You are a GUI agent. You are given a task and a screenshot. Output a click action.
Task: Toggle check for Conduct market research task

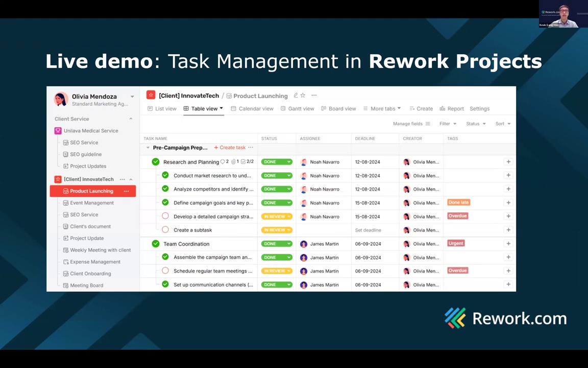165,175
